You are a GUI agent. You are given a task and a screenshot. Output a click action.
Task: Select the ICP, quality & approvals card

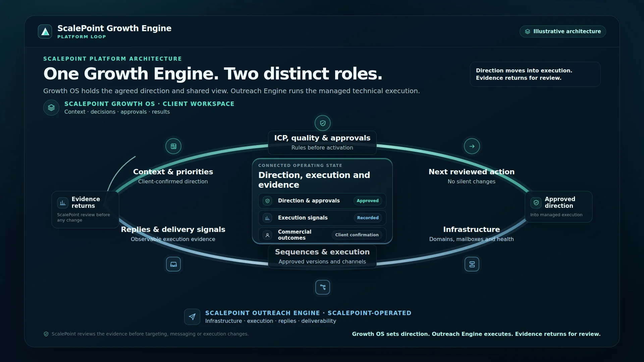coord(322,142)
